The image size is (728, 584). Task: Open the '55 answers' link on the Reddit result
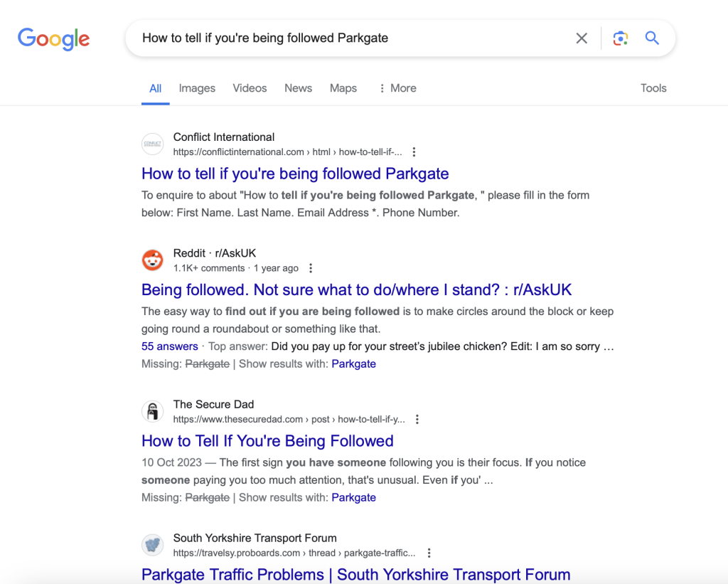(169, 346)
